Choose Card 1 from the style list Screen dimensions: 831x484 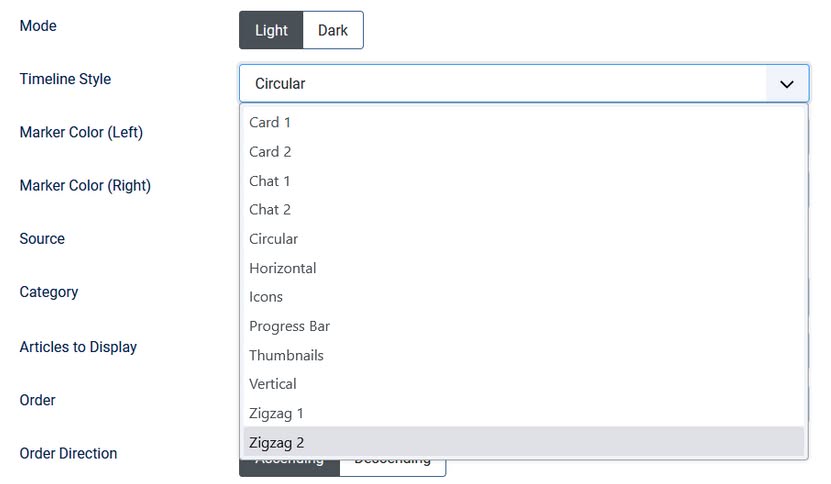[270, 122]
